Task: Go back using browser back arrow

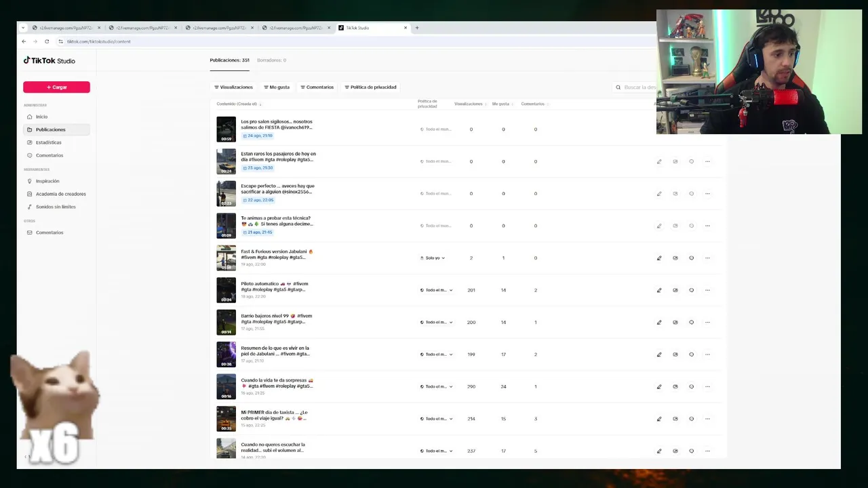Action: [24, 41]
